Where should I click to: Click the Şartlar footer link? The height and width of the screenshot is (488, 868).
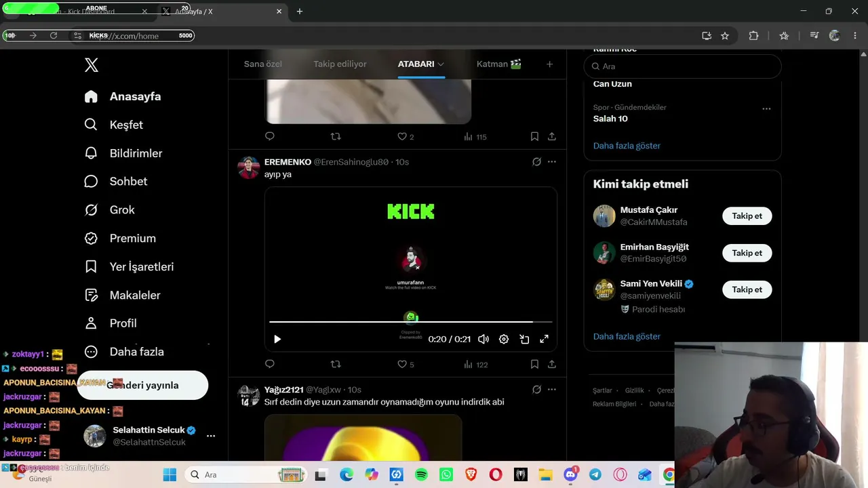(602, 390)
